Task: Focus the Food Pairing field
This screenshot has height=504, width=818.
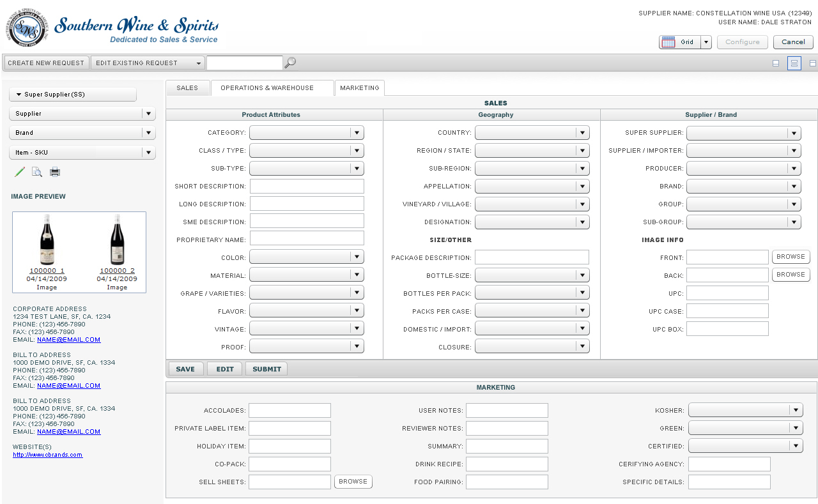Action: [507, 482]
